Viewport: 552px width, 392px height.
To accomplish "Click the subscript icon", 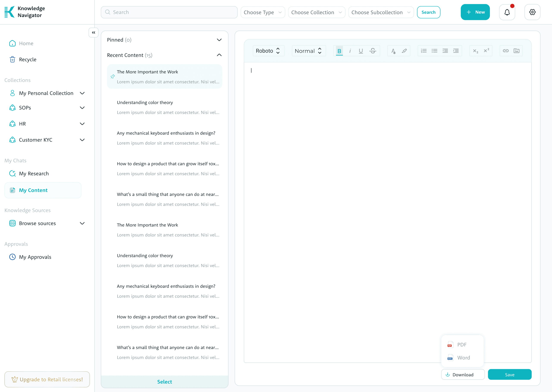I will point(475,51).
